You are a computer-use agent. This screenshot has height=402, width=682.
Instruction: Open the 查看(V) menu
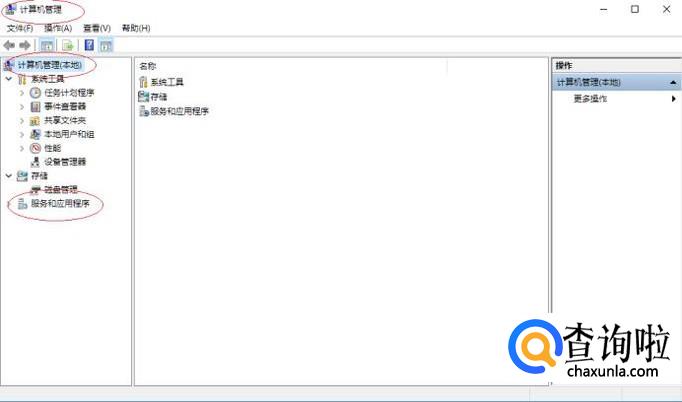click(x=97, y=28)
